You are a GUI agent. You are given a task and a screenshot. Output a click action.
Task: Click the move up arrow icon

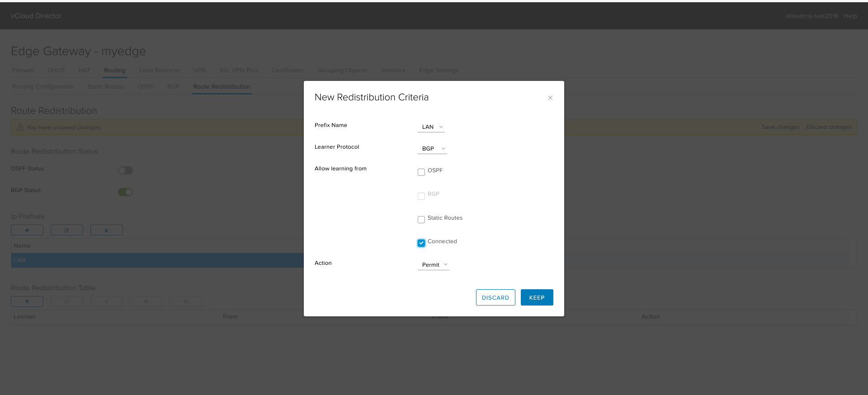tap(146, 301)
